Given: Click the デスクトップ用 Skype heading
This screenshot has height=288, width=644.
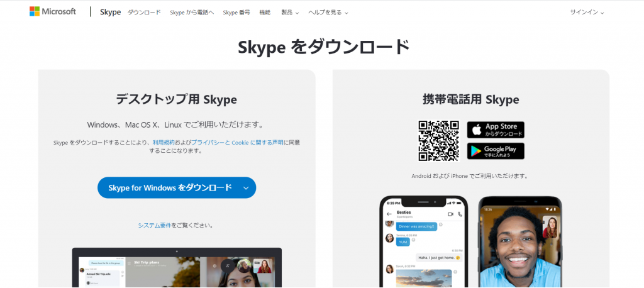Looking at the screenshot, I should tap(176, 99).
